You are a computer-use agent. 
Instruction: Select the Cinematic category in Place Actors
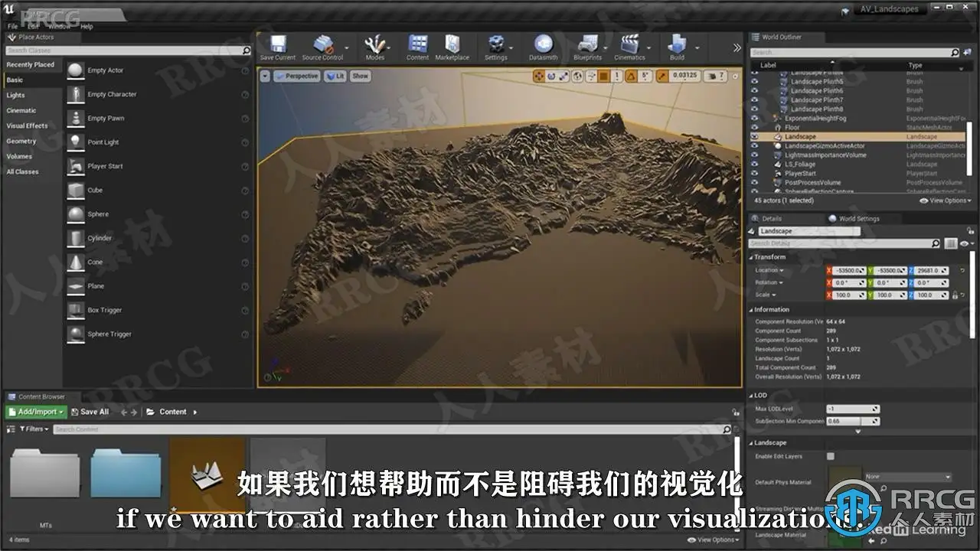coord(31,111)
